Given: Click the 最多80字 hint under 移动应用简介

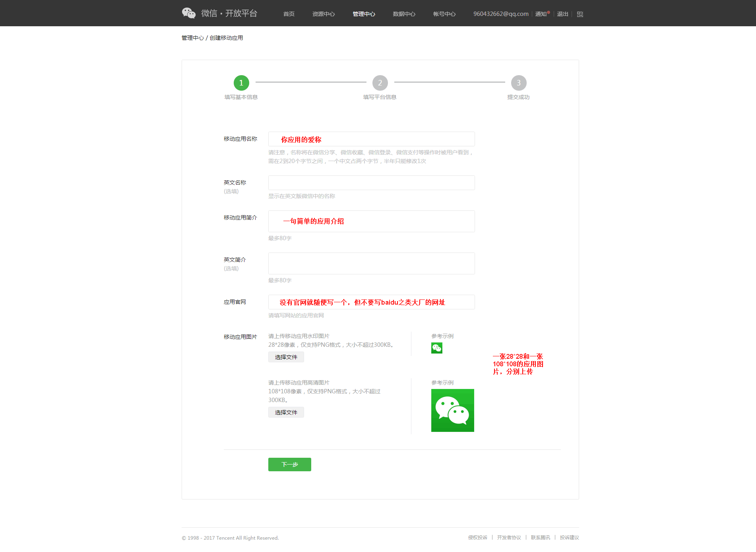Looking at the screenshot, I should coord(280,238).
